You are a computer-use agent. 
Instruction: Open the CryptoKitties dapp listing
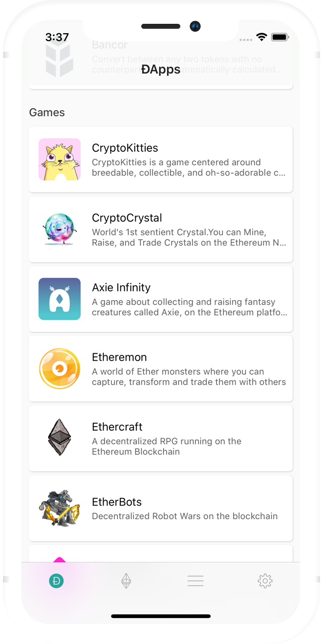click(x=161, y=159)
